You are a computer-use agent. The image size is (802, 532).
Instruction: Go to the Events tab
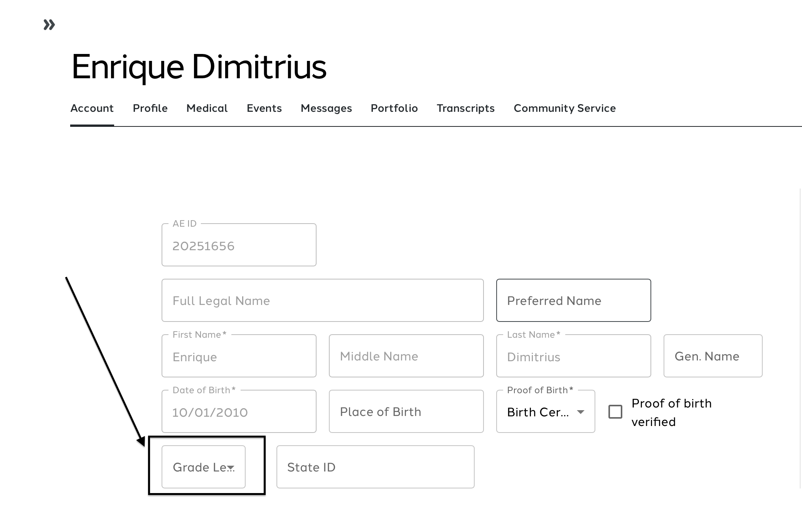tap(264, 108)
